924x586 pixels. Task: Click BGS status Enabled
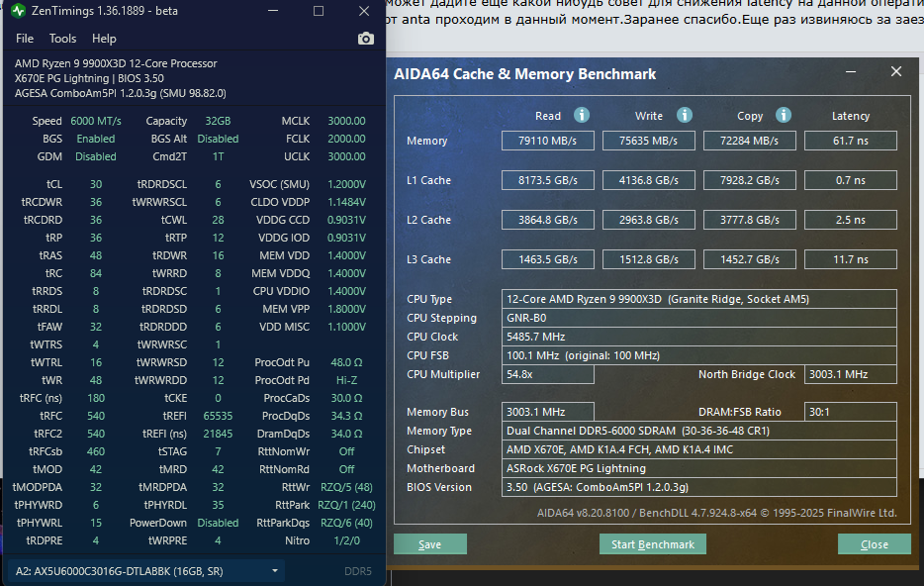point(95,139)
